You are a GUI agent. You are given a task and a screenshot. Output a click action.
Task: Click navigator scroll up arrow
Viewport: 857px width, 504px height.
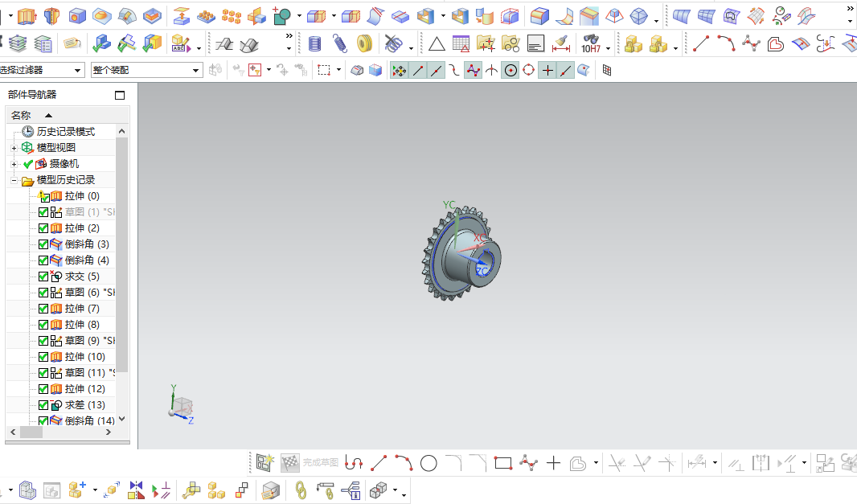(x=122, y=131)
